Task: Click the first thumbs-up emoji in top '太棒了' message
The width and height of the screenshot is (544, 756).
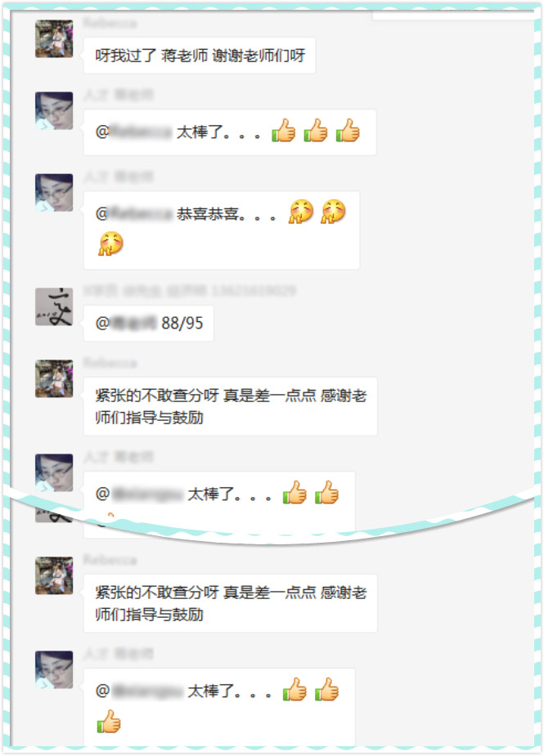Action: (283, 130)
